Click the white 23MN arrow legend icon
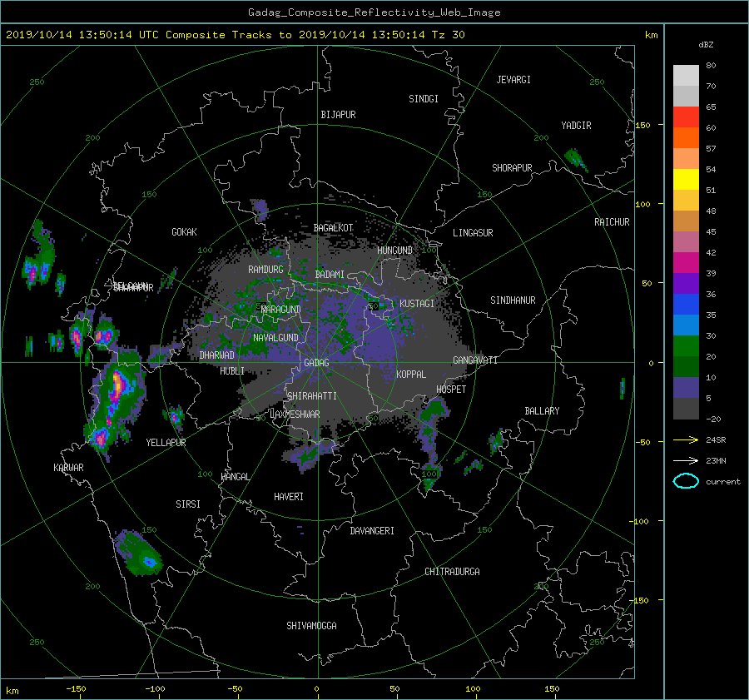Viewport: 749px width, 700px height. (x=686, y=460)
